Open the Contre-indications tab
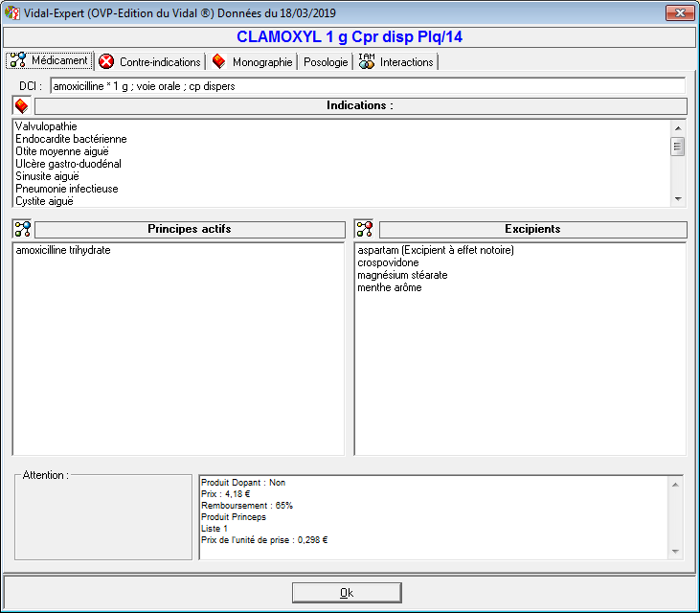The height and width of the screenshot is (613, 700). coord(150,61)
